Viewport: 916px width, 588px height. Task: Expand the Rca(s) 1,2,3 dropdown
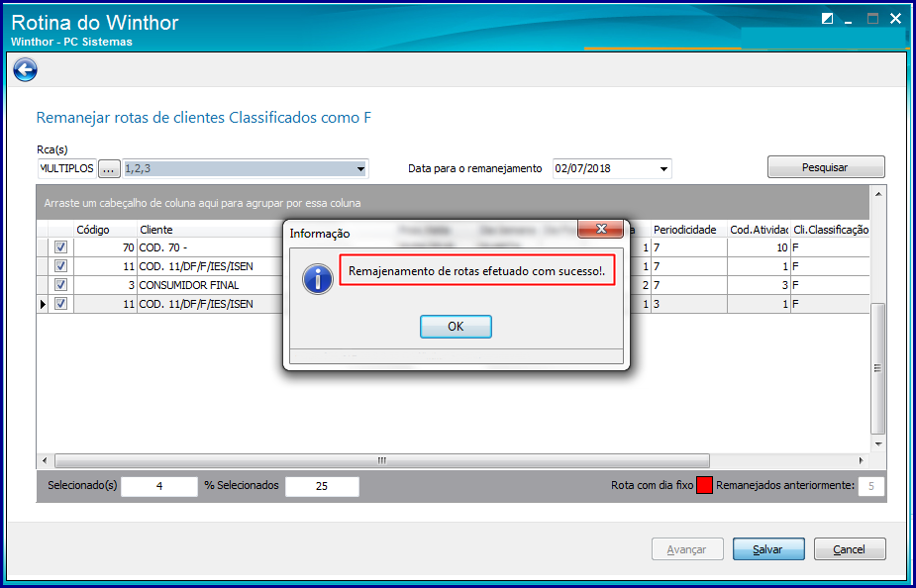360,168
